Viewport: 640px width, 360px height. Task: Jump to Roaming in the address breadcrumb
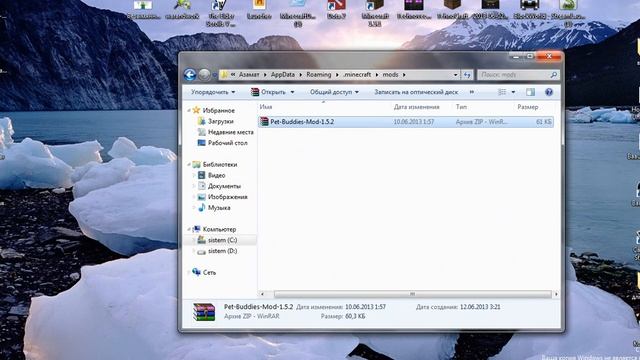click(318, 75)
